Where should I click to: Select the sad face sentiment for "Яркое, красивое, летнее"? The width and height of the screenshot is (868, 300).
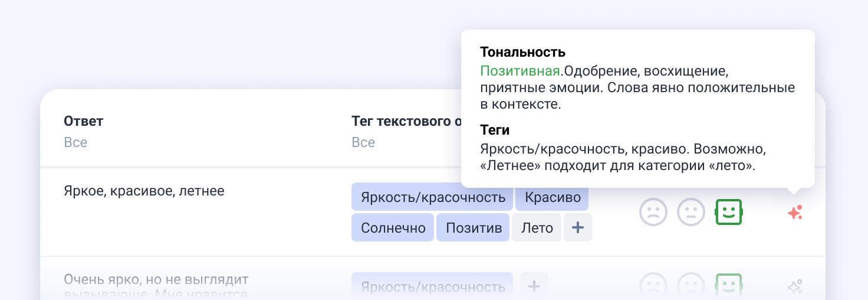point(653,212)
